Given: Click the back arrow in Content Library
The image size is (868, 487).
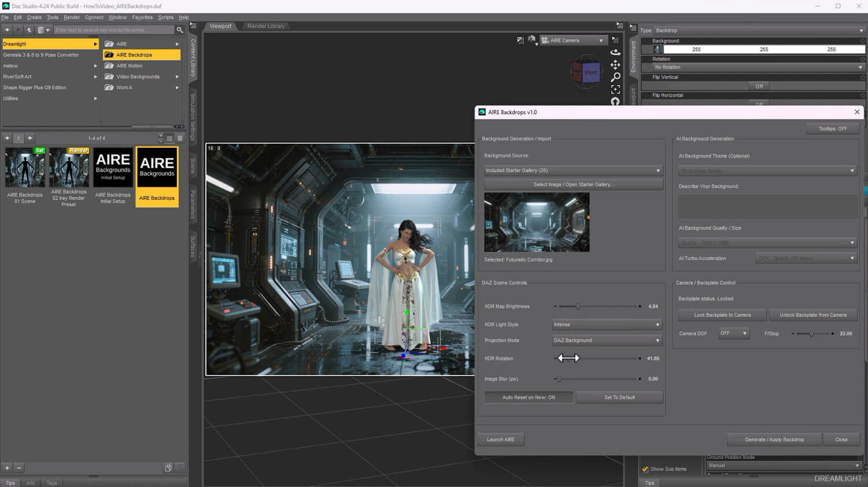Looking at the screenshot, I should 7,29.
